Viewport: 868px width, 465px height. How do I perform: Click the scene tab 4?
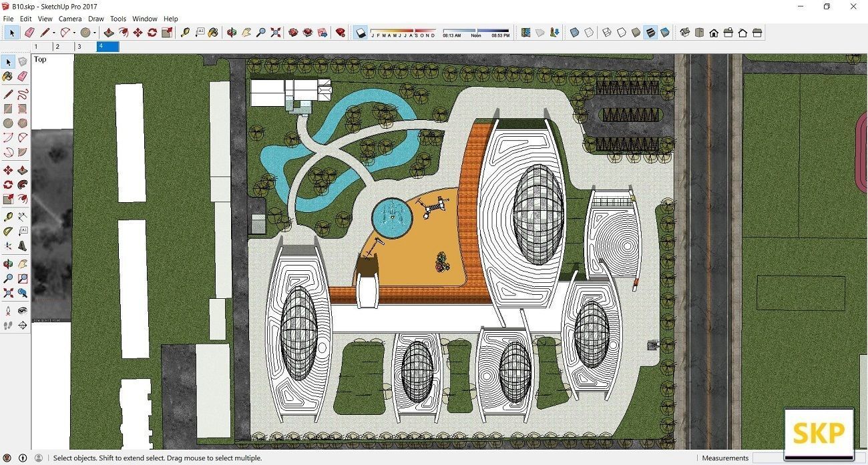108,47
